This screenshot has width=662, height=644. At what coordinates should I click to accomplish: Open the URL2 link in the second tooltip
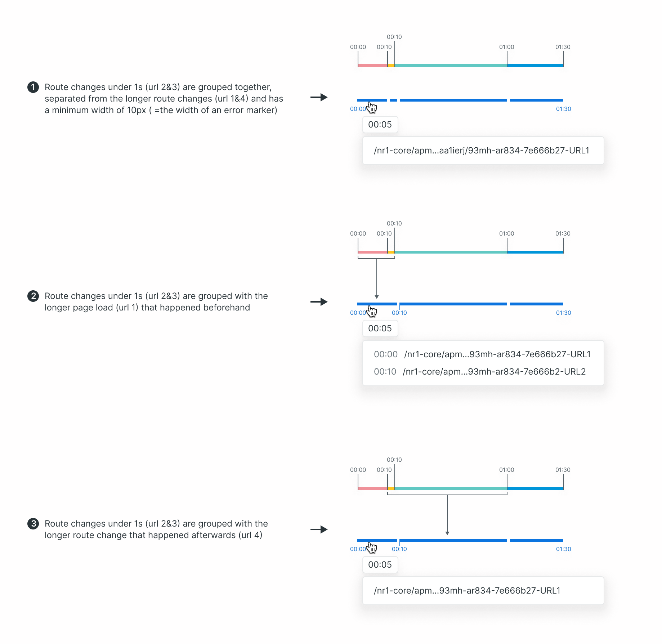point(494,372)
